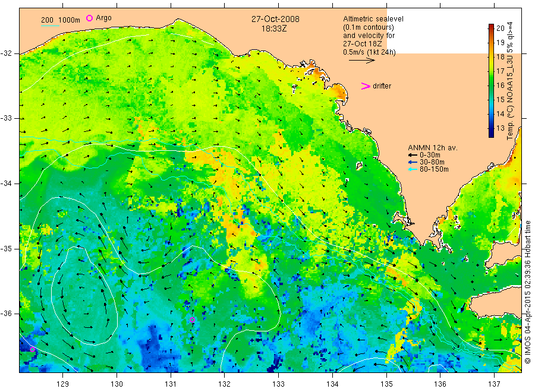Click the text '27-Oct 18Z'

tap(363, 44)
